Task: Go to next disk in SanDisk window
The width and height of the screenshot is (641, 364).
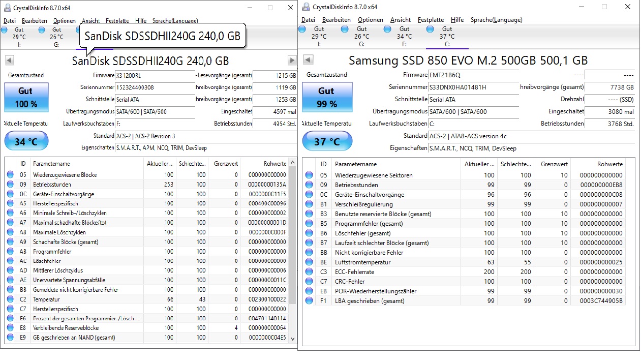Action: tap(292, 60)
